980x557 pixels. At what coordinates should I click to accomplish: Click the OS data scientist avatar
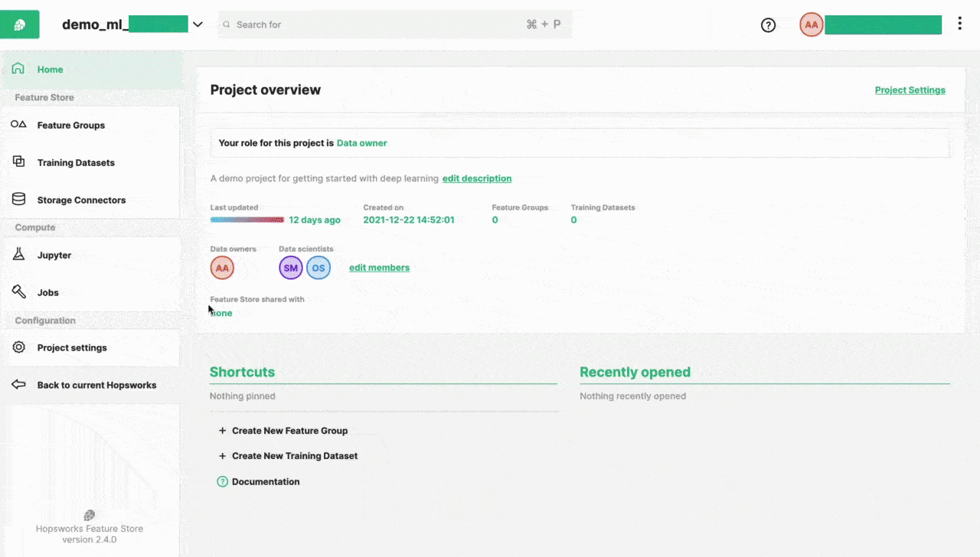tap(318, 268)
